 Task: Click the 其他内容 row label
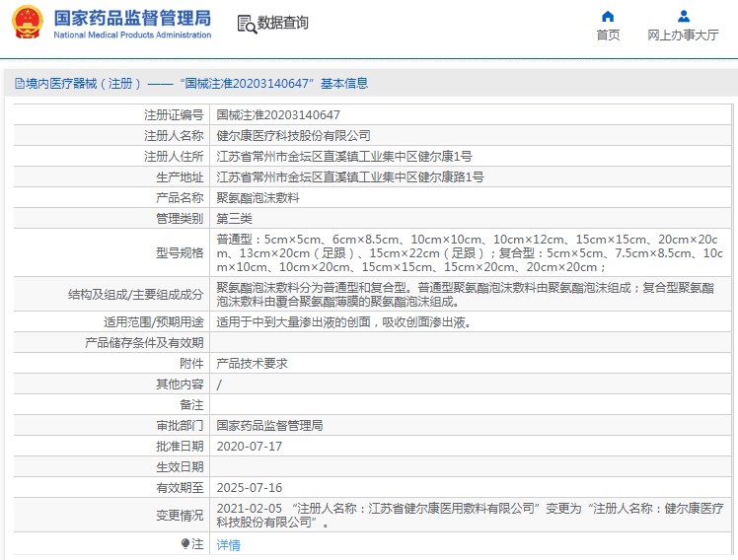[x=180, y=385]
